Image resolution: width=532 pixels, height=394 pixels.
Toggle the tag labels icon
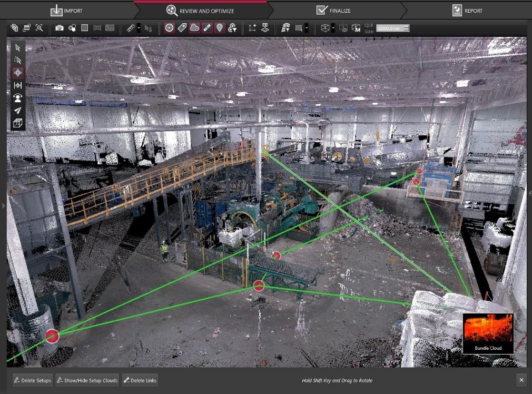182,28
